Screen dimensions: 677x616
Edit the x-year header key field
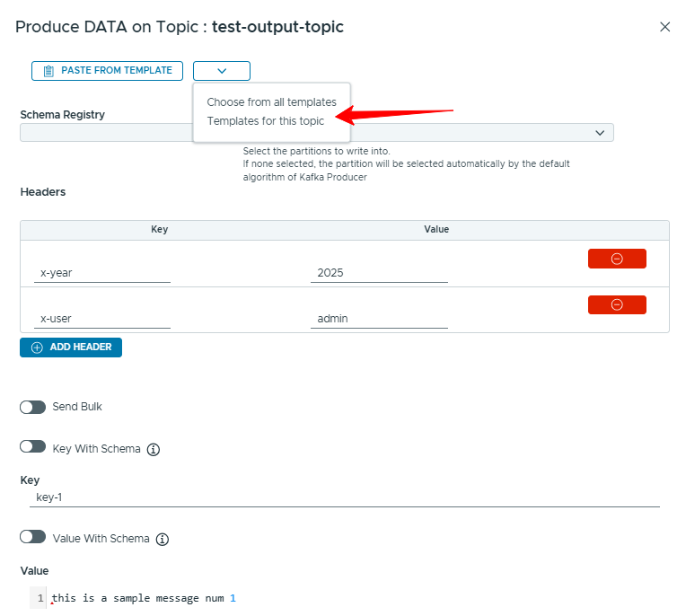(101, 272)
